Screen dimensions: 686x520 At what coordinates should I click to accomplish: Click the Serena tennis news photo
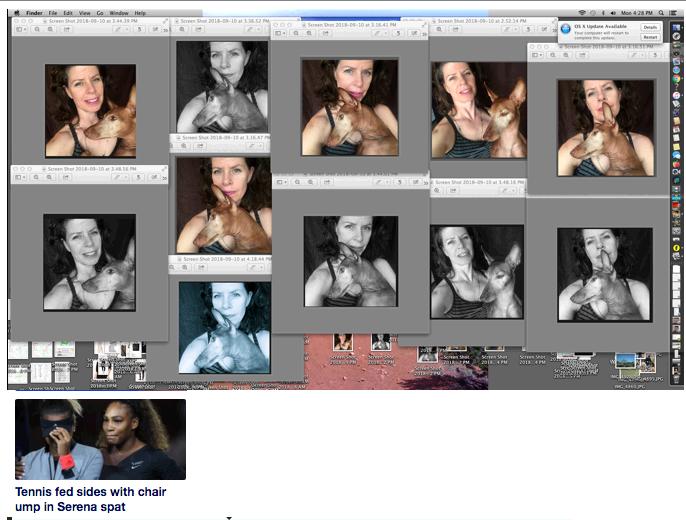(100, 439)
